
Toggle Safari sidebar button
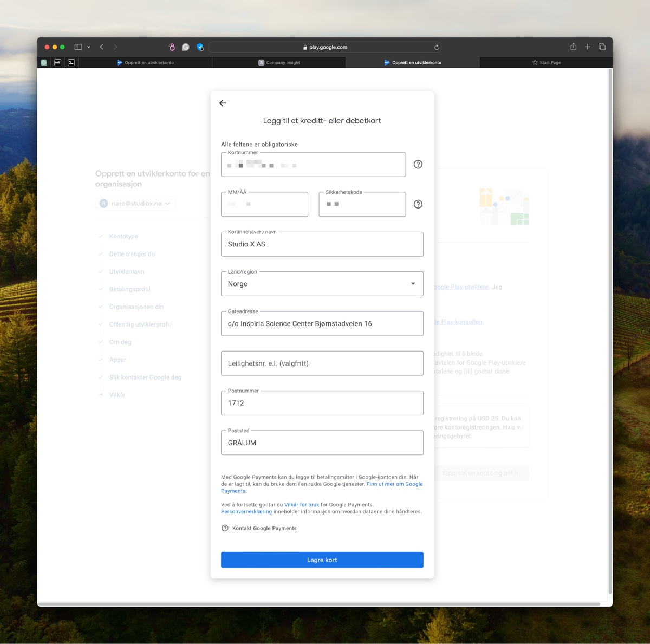tap(78, 47)
